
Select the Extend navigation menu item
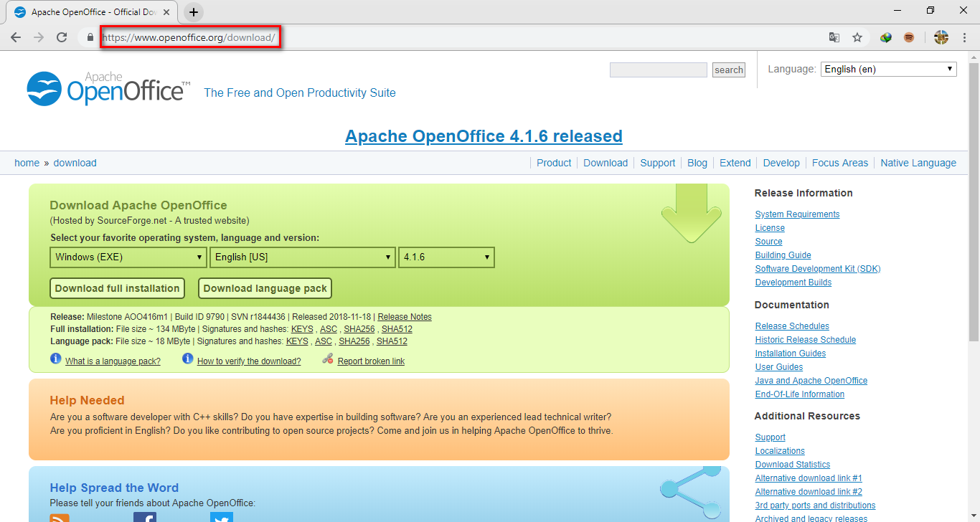pos(735,163)
